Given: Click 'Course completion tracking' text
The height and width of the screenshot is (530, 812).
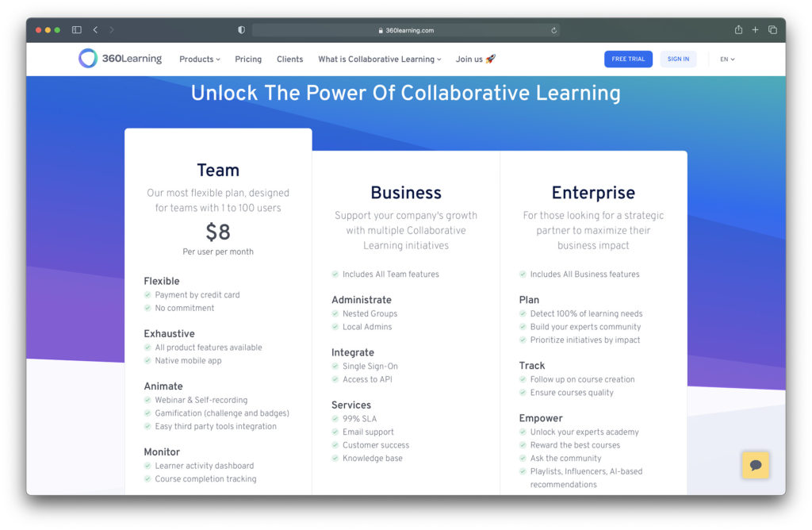Looking at the screenshot, I should (205, 478).
